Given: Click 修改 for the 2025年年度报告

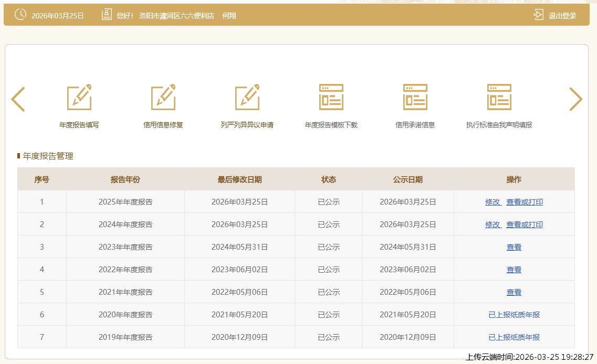Looking at the screenshot, I should click(493, 202).
